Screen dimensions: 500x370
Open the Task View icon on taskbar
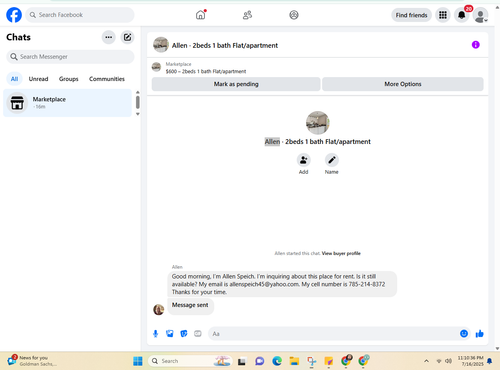[x=242, y=361]
